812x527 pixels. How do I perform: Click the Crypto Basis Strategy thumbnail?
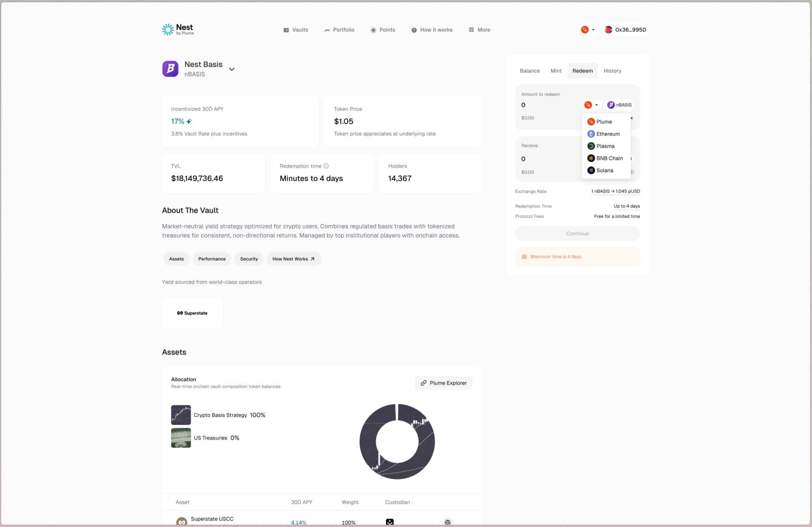point(181,415)
